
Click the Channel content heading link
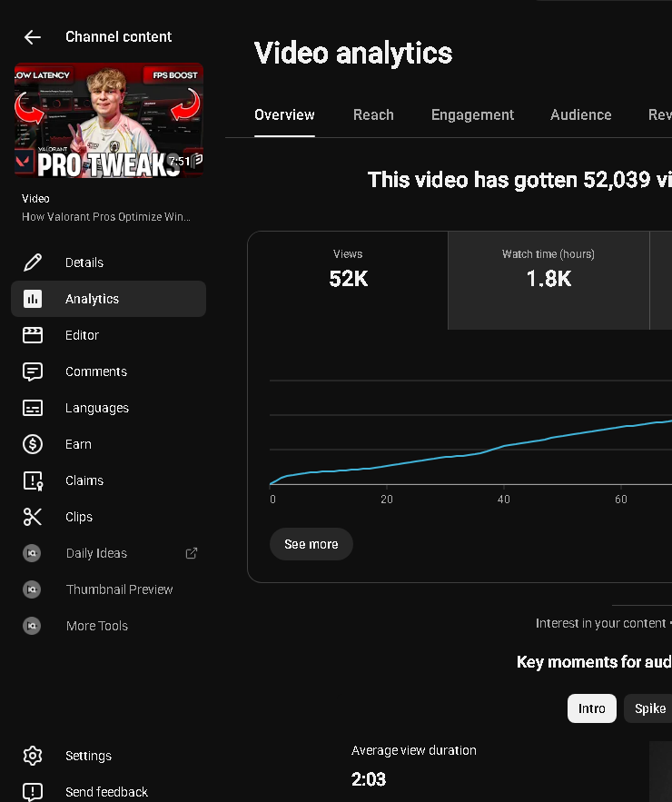point(119,37)
